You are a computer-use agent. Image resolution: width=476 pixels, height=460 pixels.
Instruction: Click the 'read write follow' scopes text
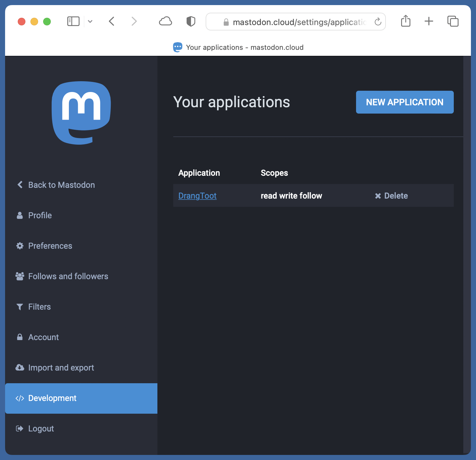291,196
